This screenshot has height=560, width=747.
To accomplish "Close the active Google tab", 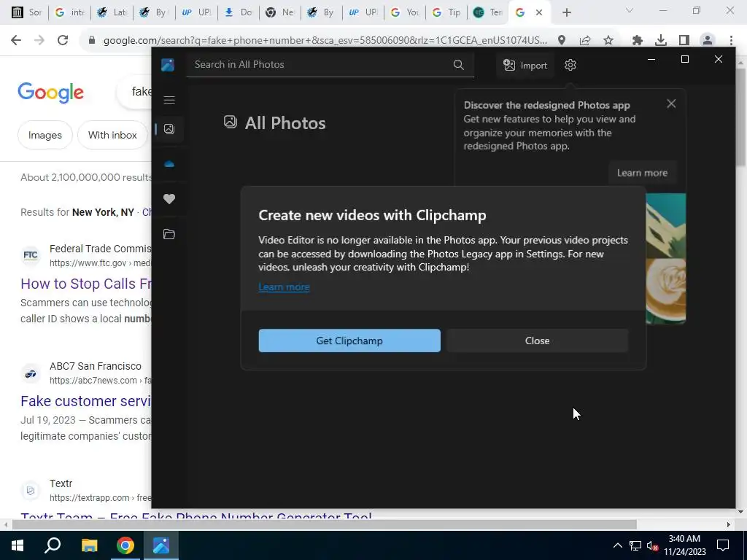I will click(539, 12).
